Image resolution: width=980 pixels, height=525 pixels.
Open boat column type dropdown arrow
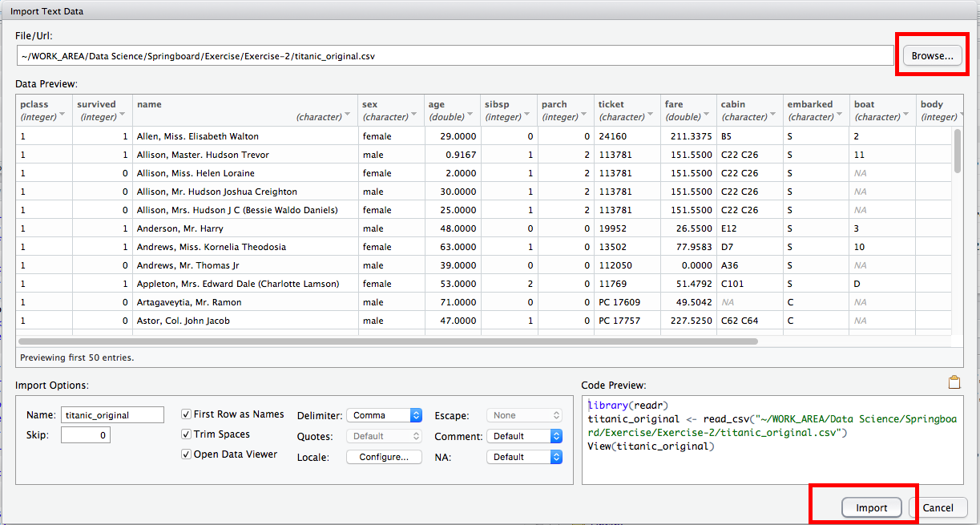(x=907, y=115)
